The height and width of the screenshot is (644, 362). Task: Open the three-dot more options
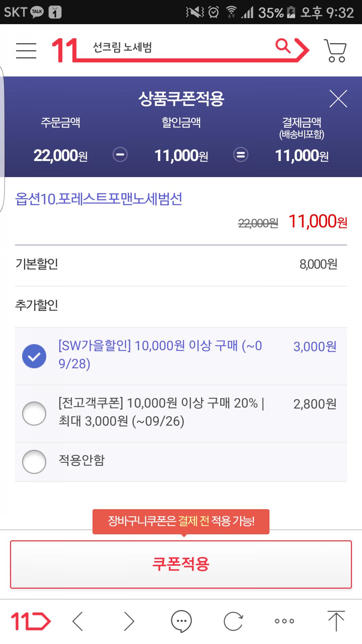click(284, 621)
